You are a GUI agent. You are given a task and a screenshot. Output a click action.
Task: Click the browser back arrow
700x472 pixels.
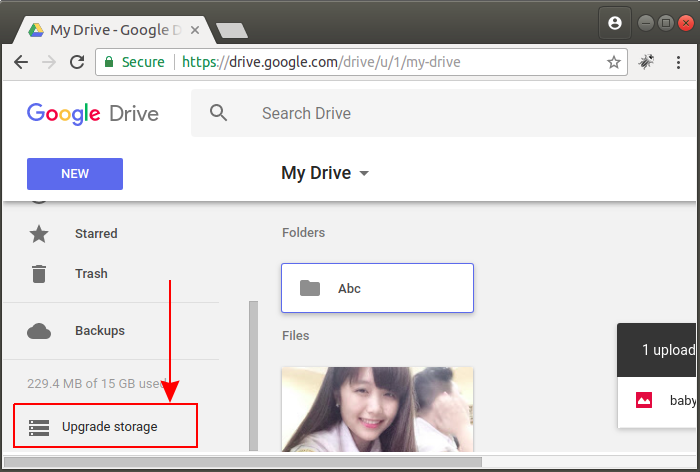(x=21, y=62)
